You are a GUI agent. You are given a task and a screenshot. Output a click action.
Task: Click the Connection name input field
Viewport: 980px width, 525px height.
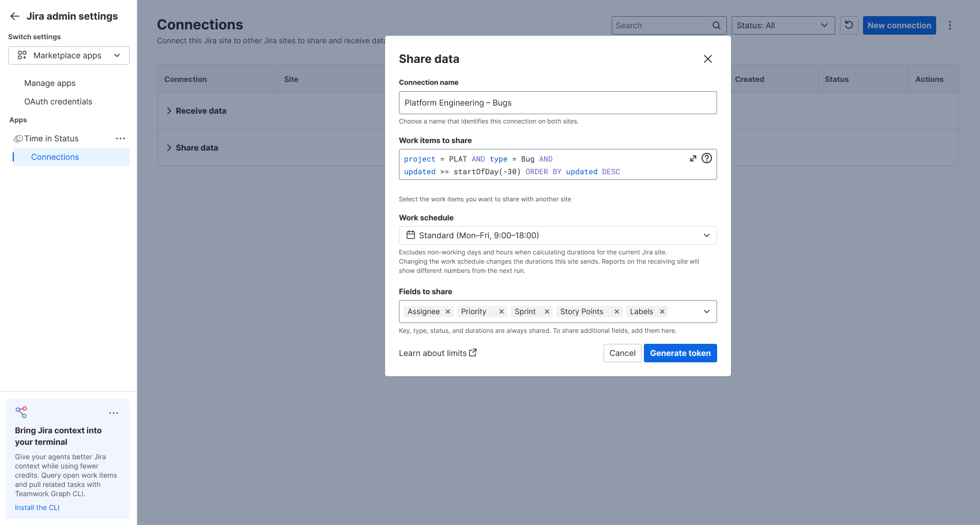point(558,103)
